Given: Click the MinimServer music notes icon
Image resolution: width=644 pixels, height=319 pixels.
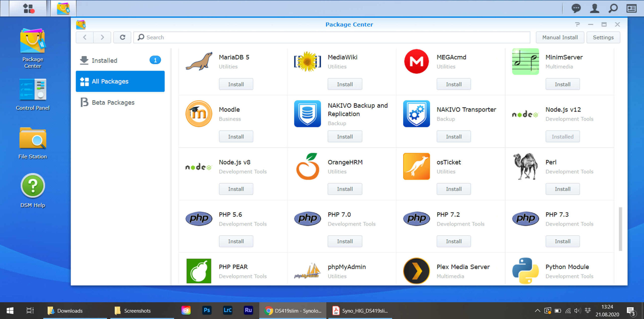Looking at the screenshot, I should [x=526, y=61].
